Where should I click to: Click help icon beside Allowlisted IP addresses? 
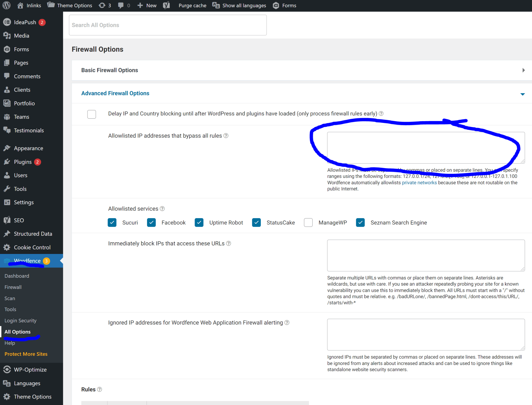226,136
